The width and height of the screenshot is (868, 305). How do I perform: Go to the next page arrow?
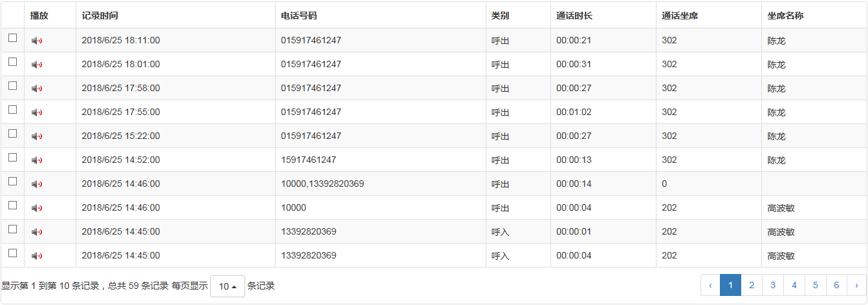tap(857, 285)
